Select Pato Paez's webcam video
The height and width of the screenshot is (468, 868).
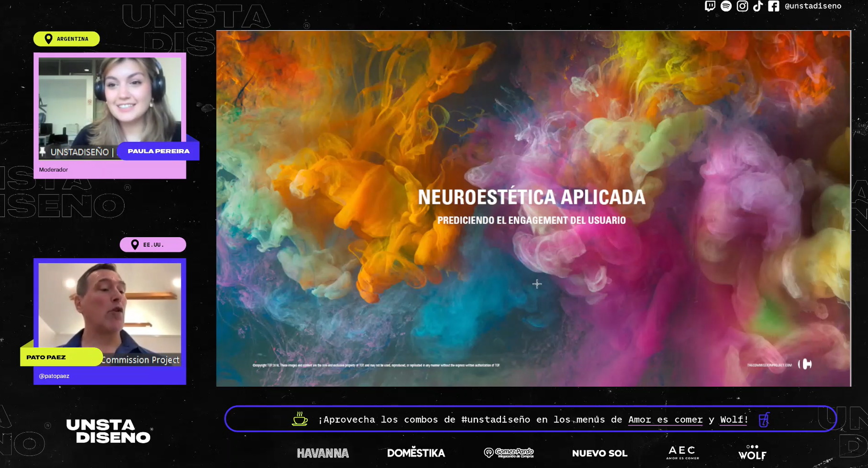point(110,314)
